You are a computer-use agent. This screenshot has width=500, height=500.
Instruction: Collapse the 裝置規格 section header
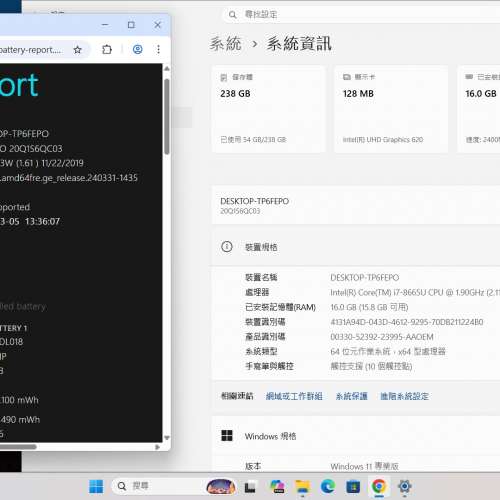pos(356,247)
